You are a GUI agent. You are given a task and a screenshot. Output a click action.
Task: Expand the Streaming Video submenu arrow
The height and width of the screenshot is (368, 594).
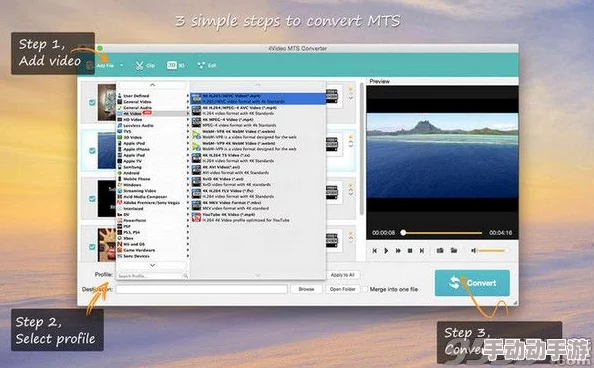(x=188, y=191)
